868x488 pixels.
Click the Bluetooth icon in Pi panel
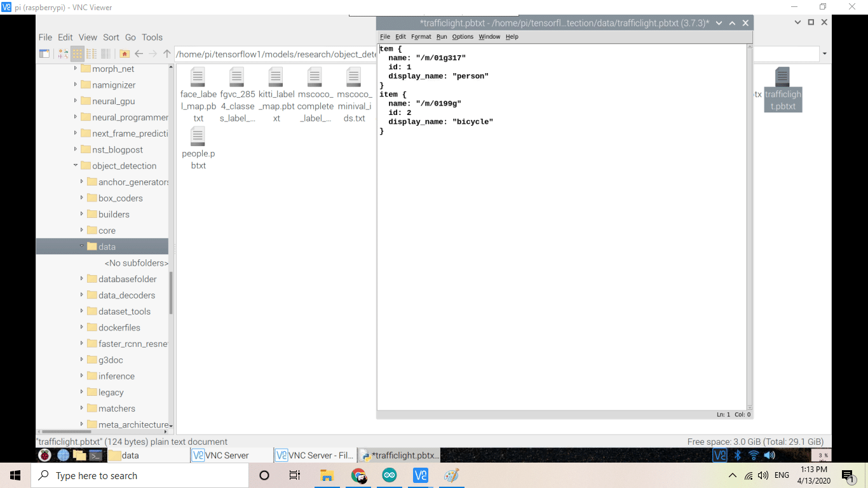(738, 455)
